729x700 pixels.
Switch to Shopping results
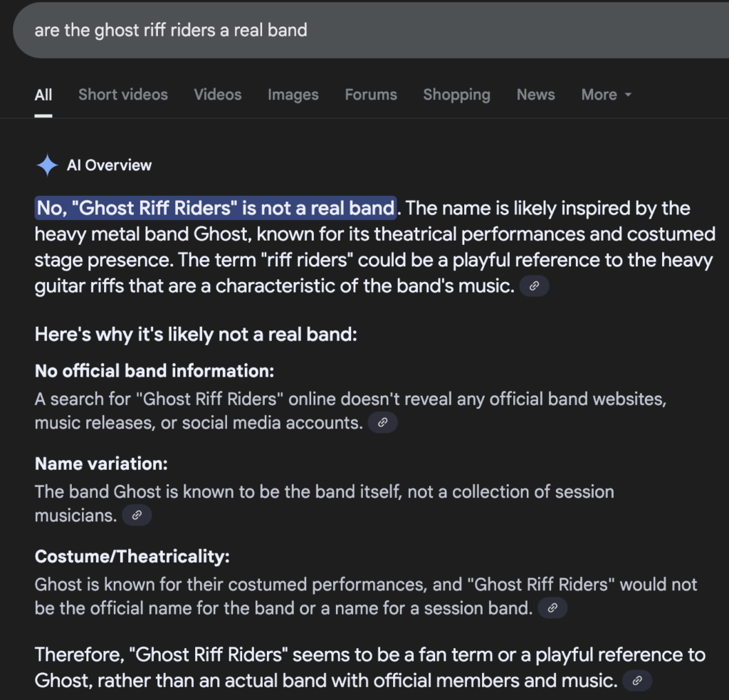[456, 95]
